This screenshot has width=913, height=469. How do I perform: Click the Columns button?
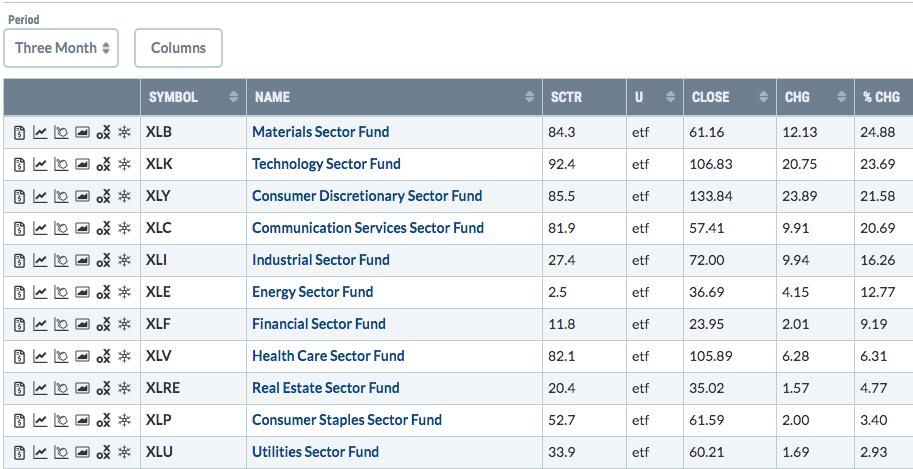178,48
